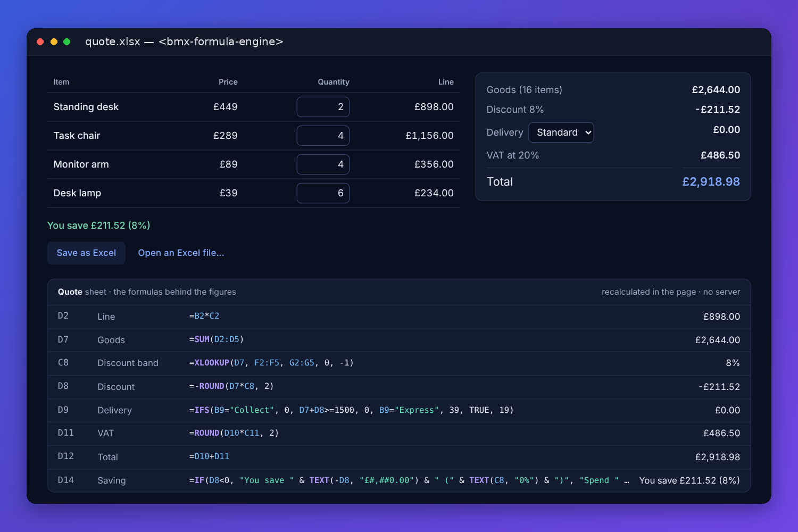Viewport: 798px width, 532px height.
Task: Click the Quantity column header
Action: pyautogui.click(x=334, y=82)
